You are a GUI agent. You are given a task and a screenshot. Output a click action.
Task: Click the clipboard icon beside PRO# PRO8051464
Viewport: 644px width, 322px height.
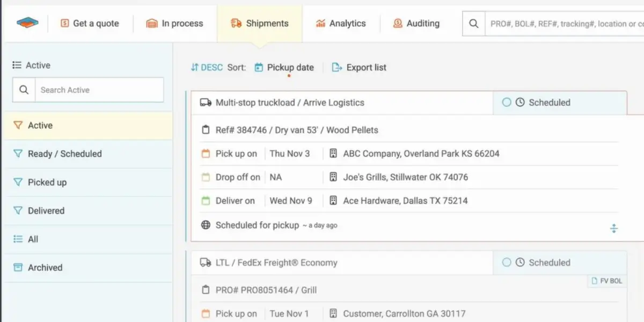tap(206, 290)
